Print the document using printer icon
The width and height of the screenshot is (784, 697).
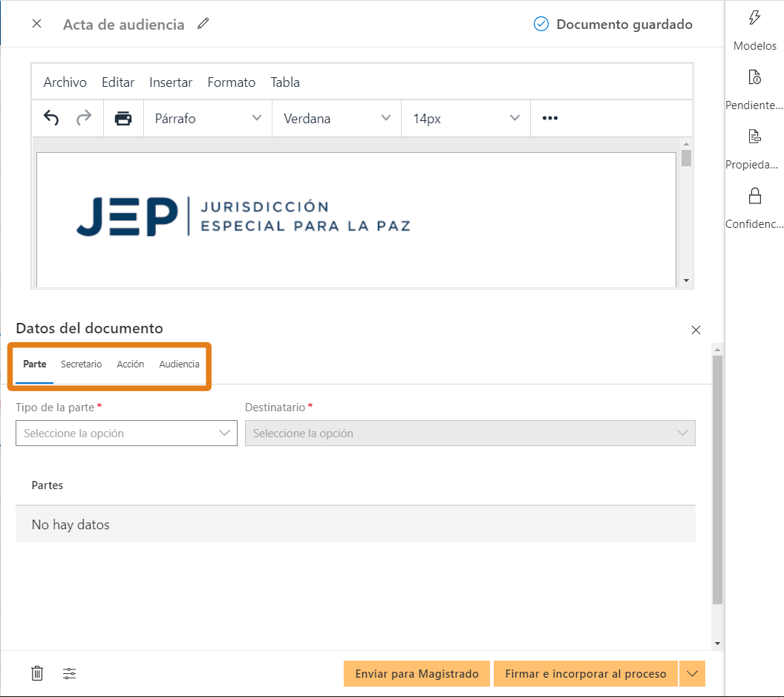pyautogui.click(x=123, y=118)
